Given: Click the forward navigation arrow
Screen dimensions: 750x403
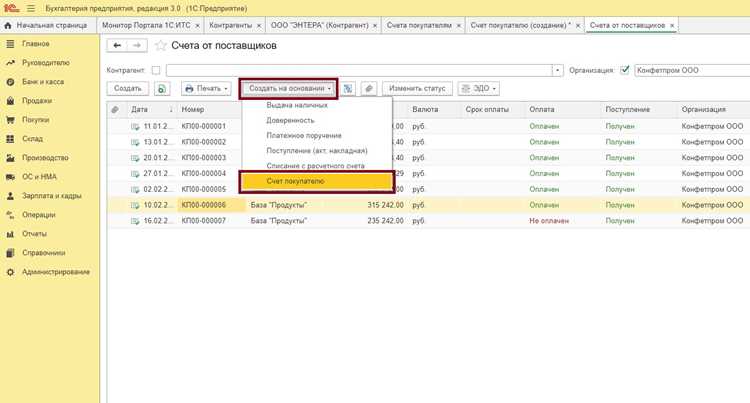Looking at the screenshot, I should [137, 45].
